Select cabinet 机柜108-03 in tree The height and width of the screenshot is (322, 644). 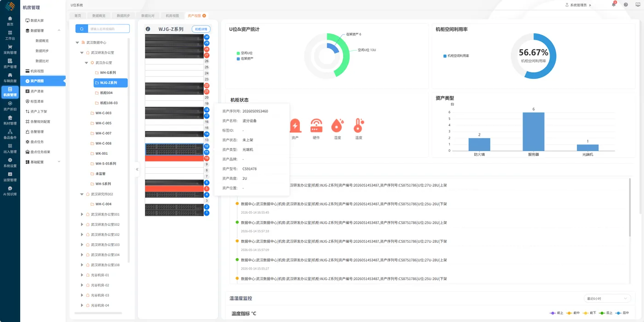109,103
